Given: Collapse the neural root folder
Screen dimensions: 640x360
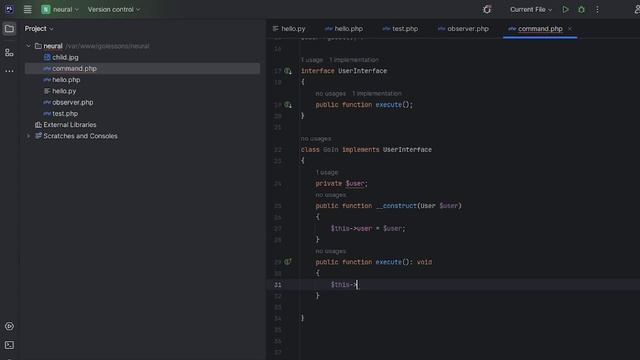Looking at the screenshot, I should (29, 46).
